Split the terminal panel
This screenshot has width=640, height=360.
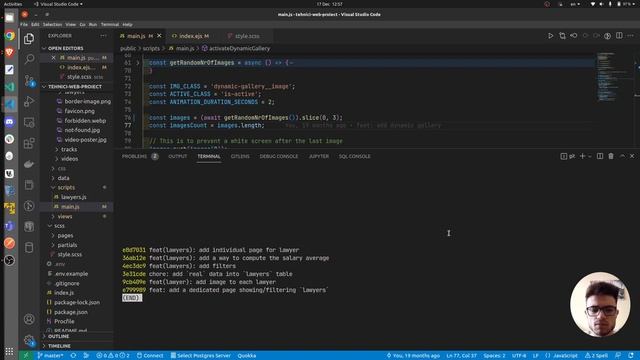pyautogui.click(x=600, y=156)
